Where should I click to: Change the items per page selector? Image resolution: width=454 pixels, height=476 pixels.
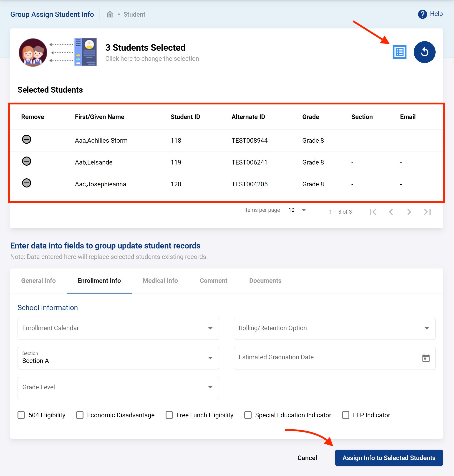[297, 210]
